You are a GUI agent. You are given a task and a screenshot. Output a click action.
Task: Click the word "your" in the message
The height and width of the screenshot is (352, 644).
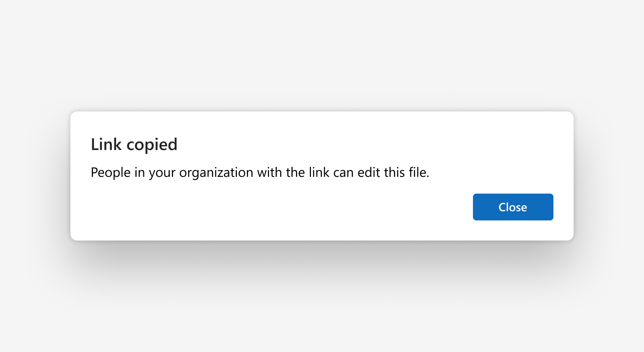[162, 173]
